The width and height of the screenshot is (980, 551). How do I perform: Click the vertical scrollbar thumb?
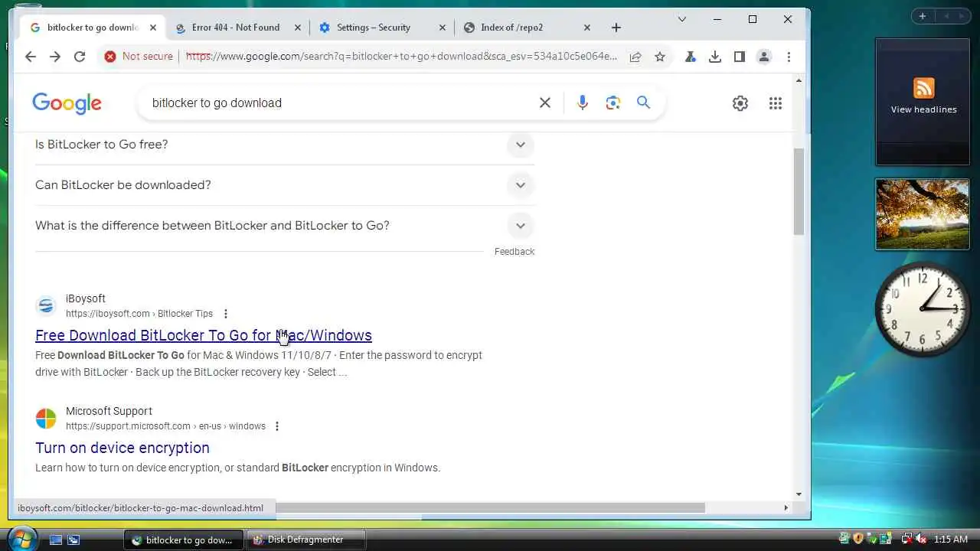tap(799, 191)
